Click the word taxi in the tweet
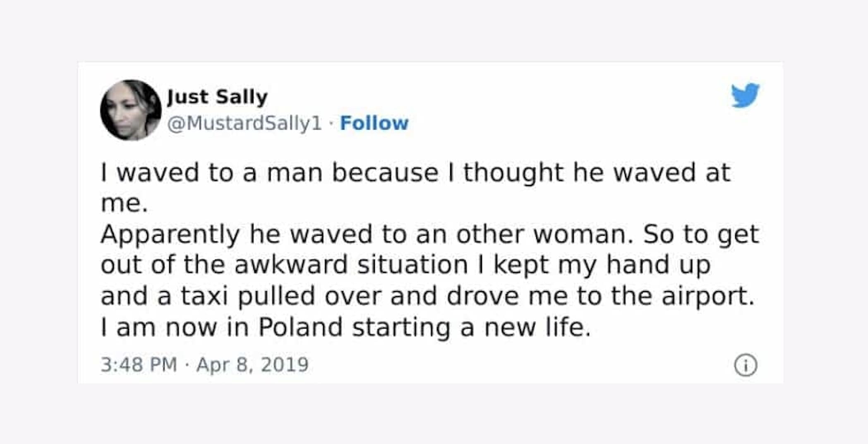This screenshot has width=868, height=444. (204, 296)
